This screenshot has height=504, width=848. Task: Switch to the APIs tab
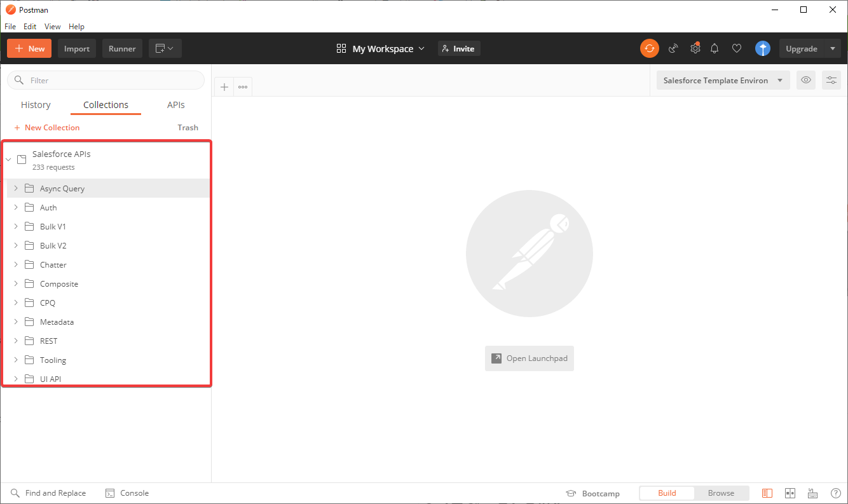[176, 105]
